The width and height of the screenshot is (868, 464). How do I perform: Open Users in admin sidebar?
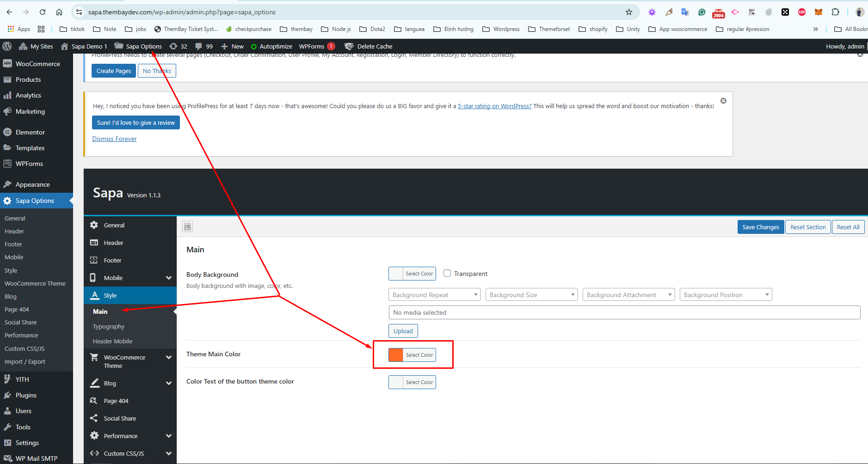click(x=37, y=411)
